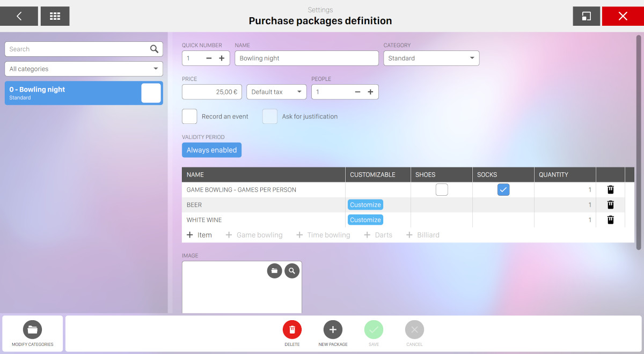Open the Category Standard dropdown
644x354 pixels.
(x=431, y=58)
